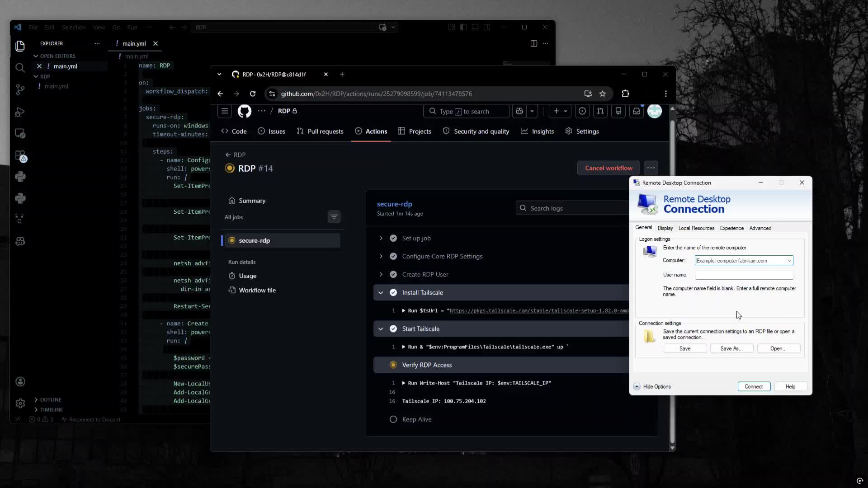
Task: Install page as app icon in address bar
Action: (588, 94)
